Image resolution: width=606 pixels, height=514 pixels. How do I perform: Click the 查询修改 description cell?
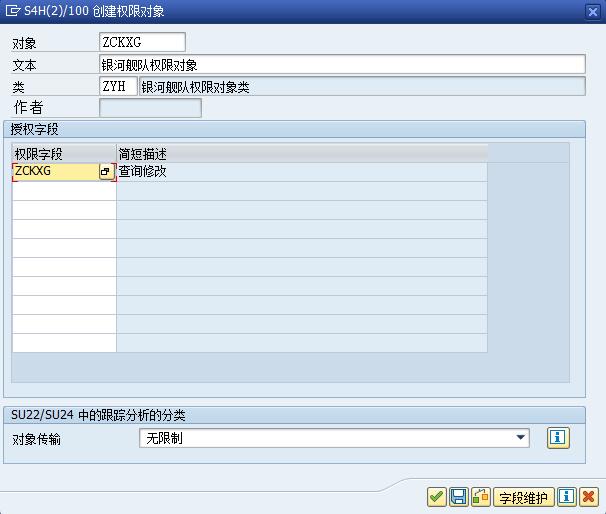click(301, 172)
